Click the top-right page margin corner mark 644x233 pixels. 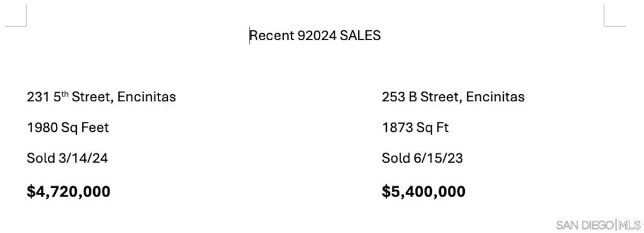tap(614, 16)
